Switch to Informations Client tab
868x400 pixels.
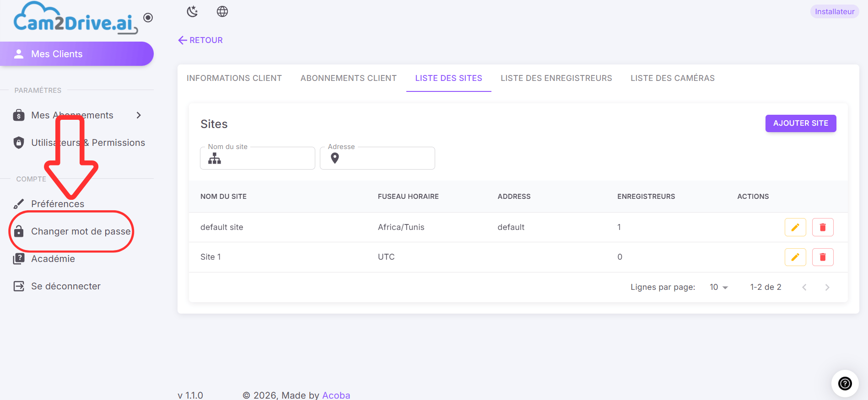pyautogui.click(x=234, y=78)
